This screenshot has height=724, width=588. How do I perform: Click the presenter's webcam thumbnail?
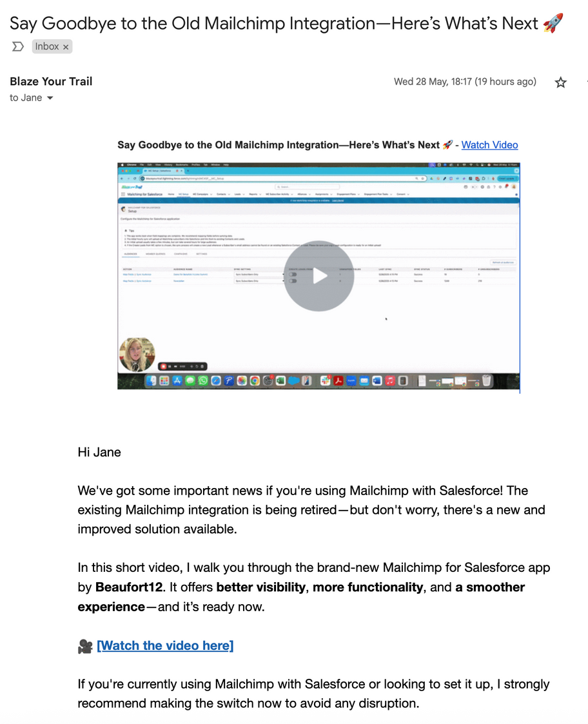pos(137,355)
